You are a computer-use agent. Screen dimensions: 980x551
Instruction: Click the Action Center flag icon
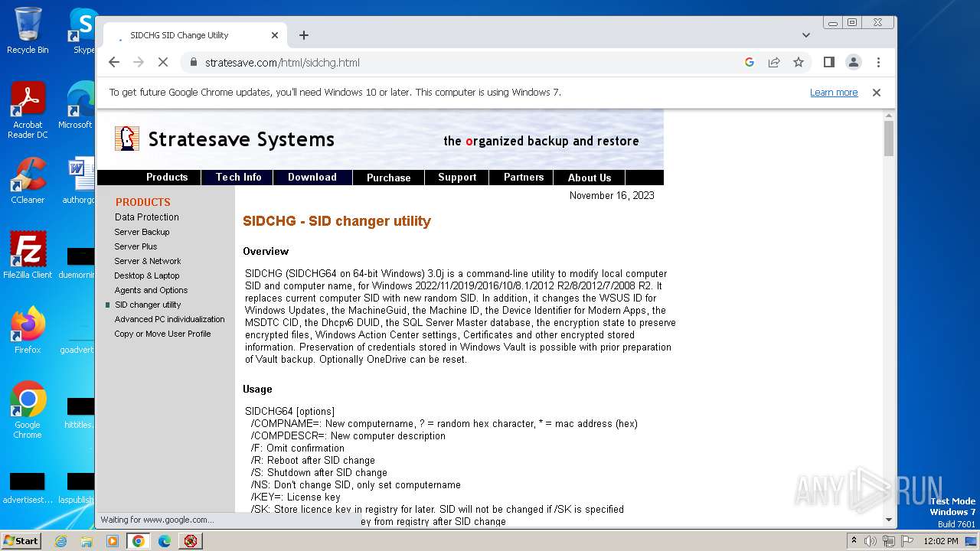tap(906, 541)
